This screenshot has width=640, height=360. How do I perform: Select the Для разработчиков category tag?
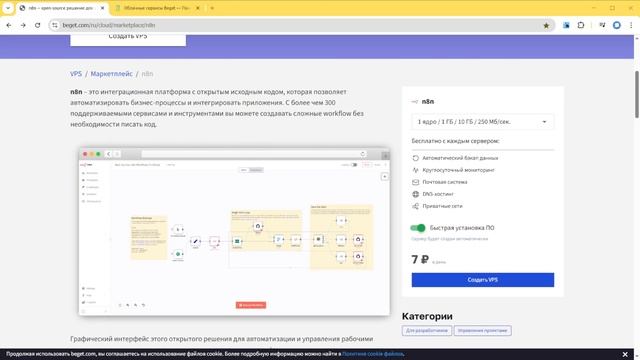pyautogui.click(x=427, y=331)
